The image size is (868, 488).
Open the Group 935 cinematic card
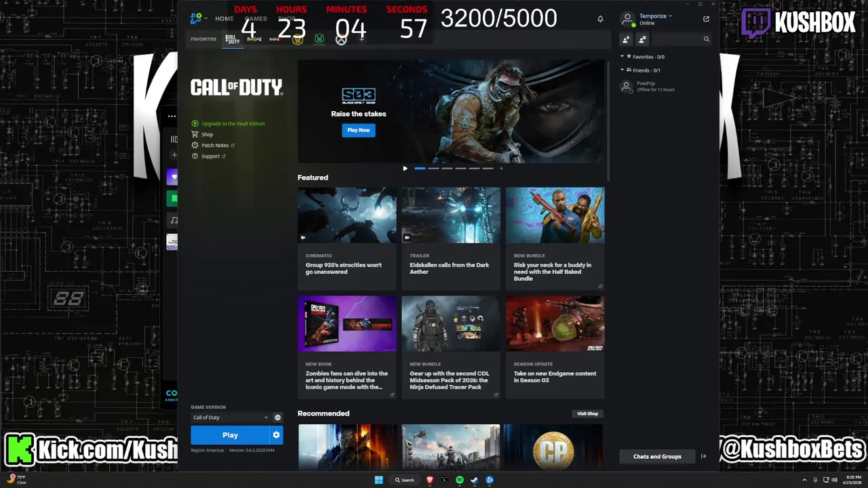(x=347, y=239)
